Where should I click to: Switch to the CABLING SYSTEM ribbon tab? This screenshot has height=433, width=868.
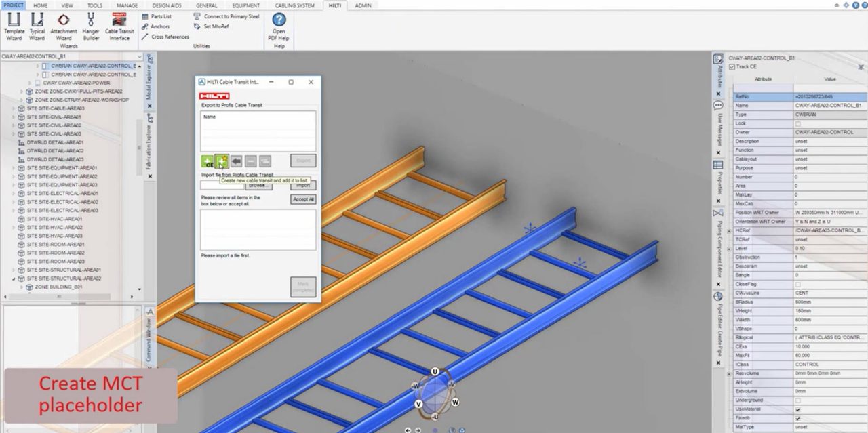pyautogui.click(x=295, y=5)
